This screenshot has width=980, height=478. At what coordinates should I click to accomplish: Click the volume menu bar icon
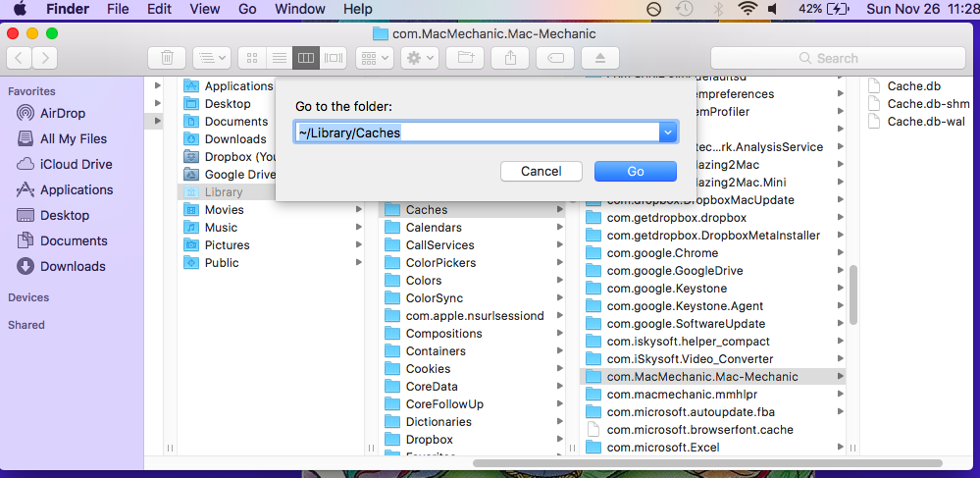(x=772, y=9)
